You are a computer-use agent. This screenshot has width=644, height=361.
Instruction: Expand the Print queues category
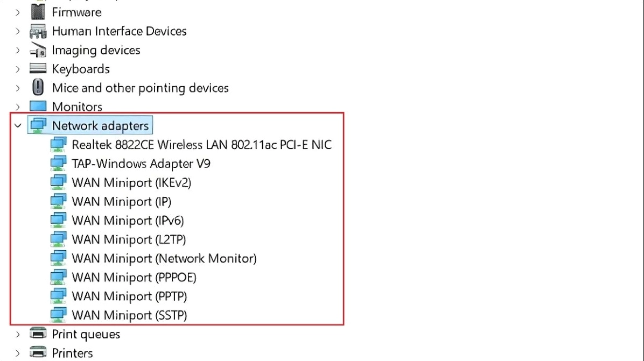pyautogui.click(x=18, y=334)
